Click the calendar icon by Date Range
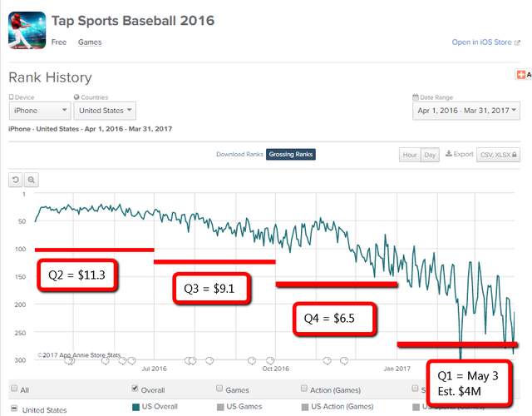Screen dimensions: 532x416 416,97
